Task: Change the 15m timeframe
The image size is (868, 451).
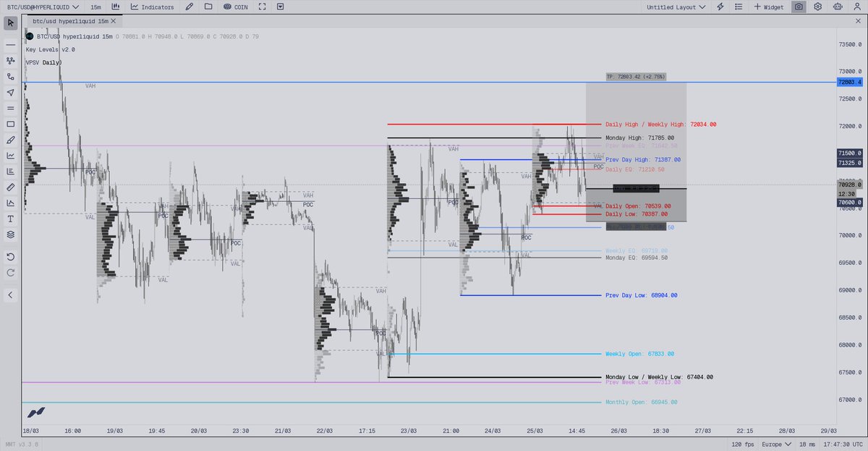Action: 95,7
